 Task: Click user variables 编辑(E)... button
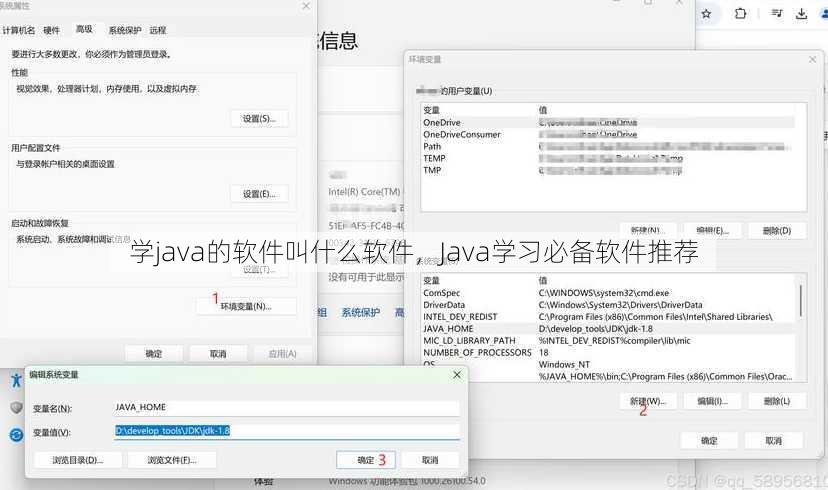tap(712, 230)
